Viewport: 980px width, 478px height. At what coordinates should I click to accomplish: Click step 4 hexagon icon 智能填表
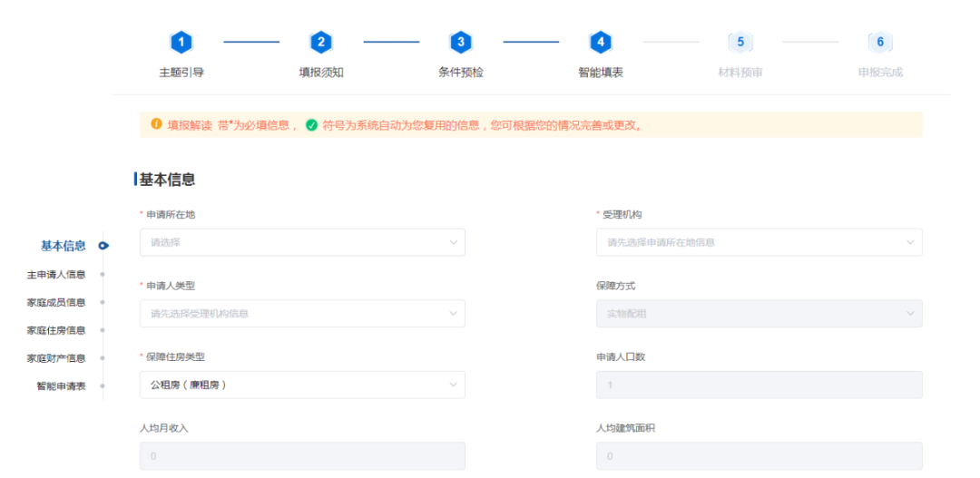pyautogui.click(x=601, y=43)
